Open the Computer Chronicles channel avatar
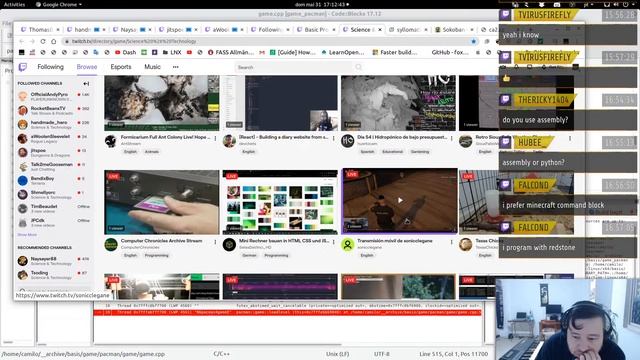 click(x=111, y=244)
